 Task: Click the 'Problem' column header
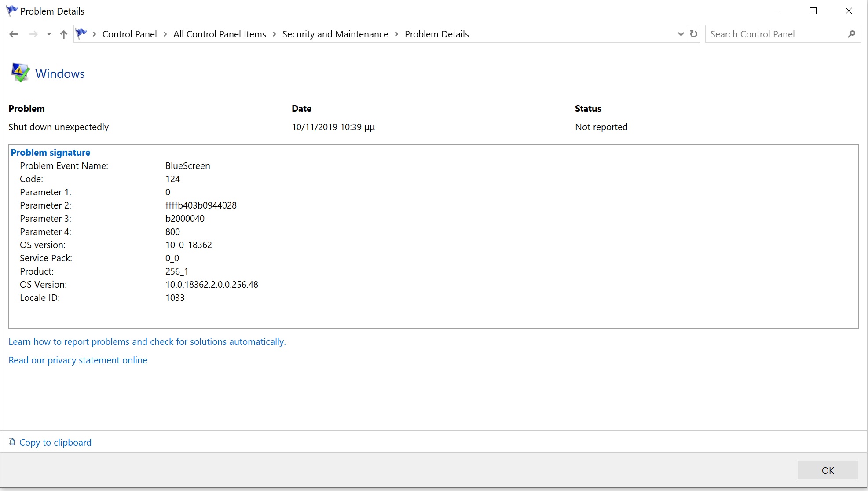[26, 109]
